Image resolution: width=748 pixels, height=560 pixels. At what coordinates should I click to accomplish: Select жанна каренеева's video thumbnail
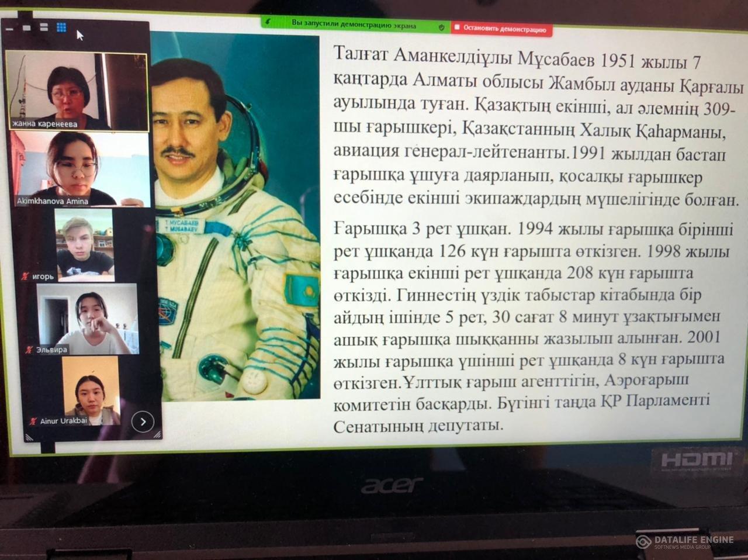76,91
